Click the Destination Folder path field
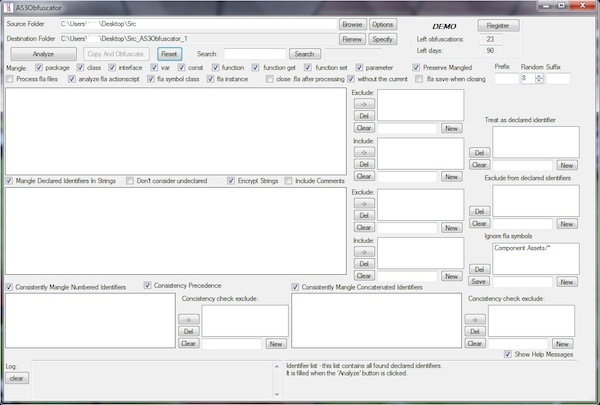Image resolution: width=600 pixels, height=405 pixels. 198,39
